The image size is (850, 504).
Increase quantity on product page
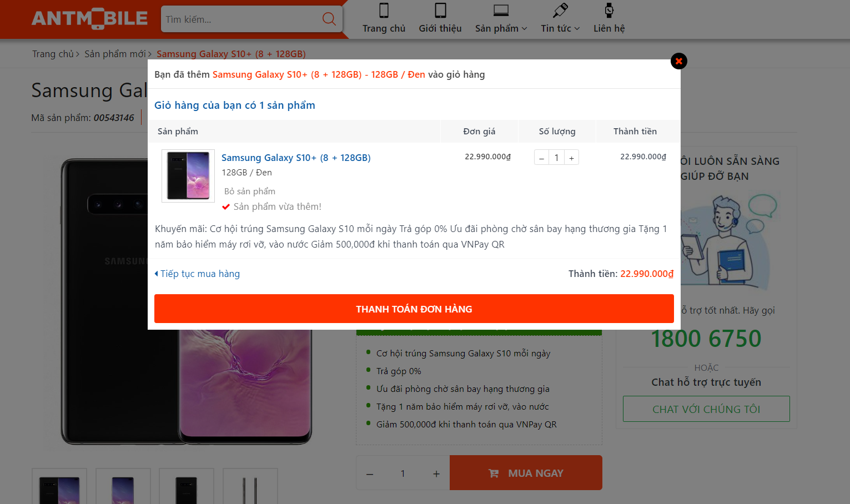click(x=436, y=473)
